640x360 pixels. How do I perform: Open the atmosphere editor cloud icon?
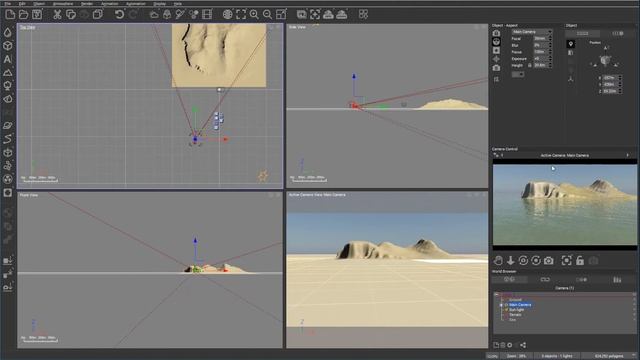154,15
